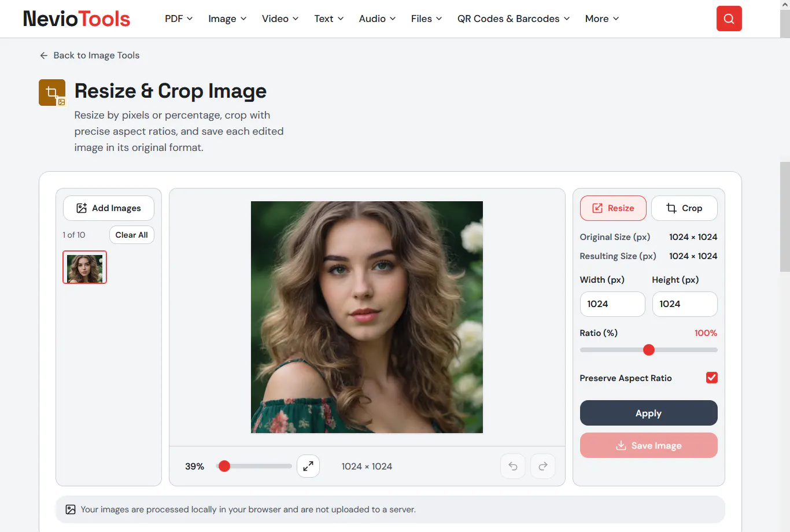Click the zoom slider handle at 39%

pos(224,466)
